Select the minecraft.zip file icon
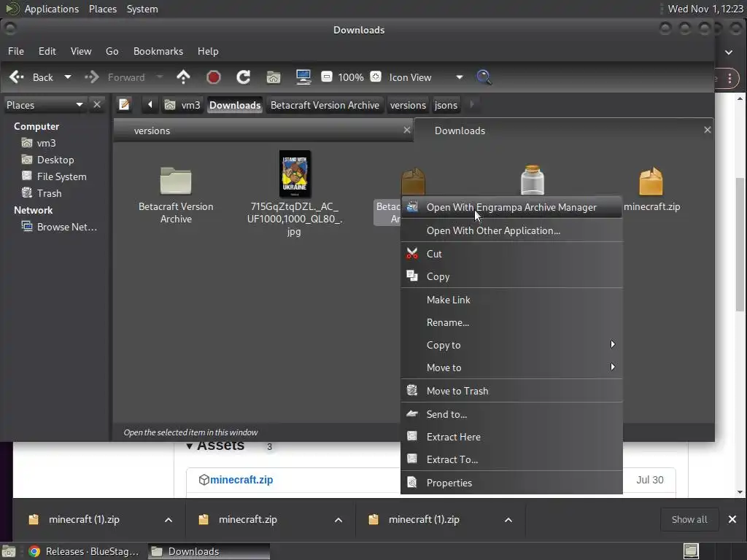This screenshot has height=560, width=747. pos(651,181)
